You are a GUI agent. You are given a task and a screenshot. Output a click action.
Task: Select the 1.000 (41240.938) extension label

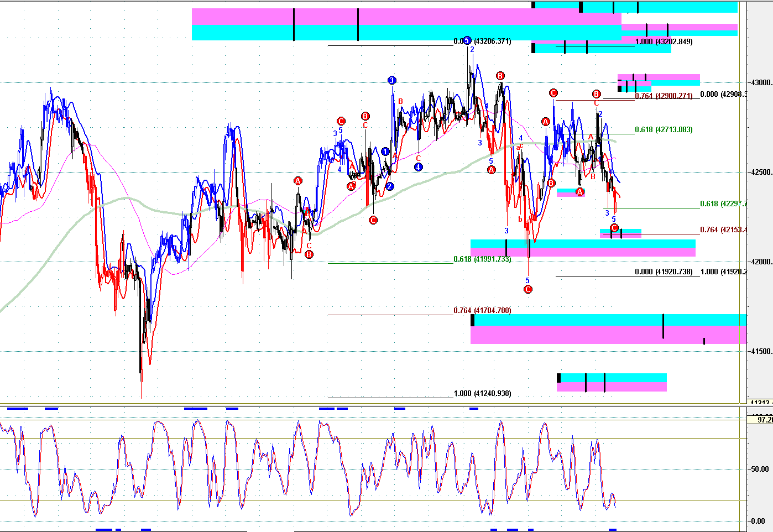(x=482, y=394)
